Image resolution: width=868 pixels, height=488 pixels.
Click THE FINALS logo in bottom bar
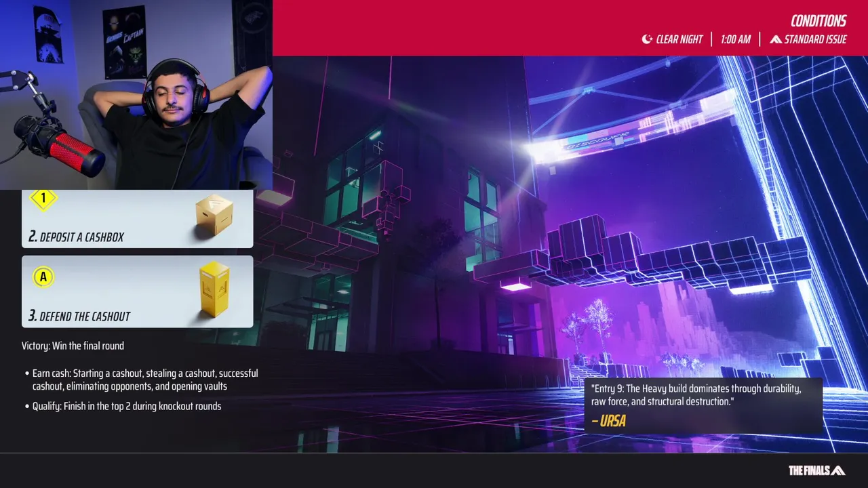click(x=816, y=470)
